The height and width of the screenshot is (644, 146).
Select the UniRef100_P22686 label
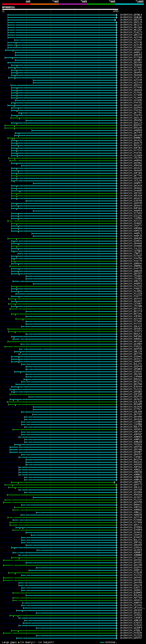tap(131, 47)
